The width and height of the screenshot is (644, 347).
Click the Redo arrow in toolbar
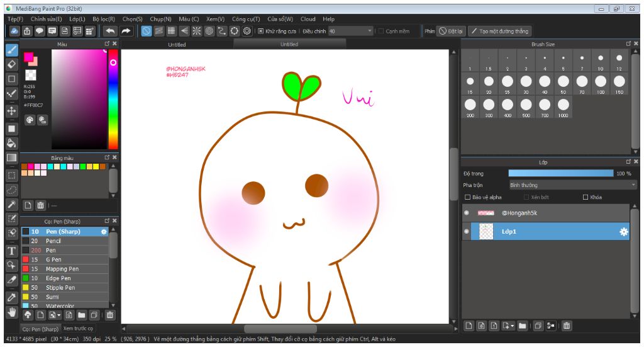pyautogui.click(x=126, y=31)
